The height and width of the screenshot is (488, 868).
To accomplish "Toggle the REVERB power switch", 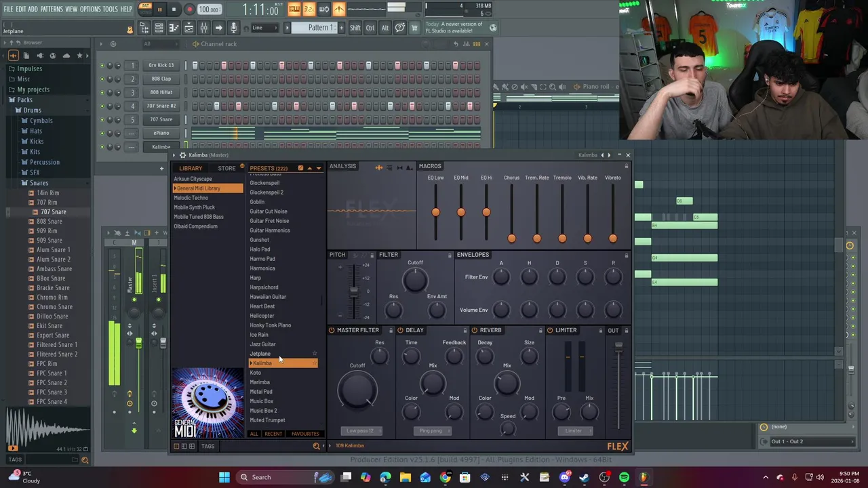I will coord(474,331).
